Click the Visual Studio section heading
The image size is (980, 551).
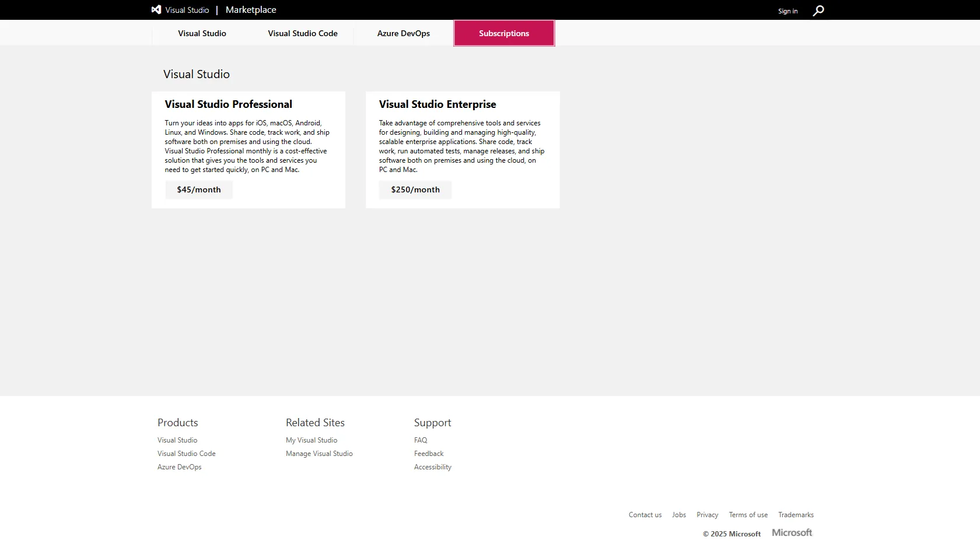tap(197, 74)
